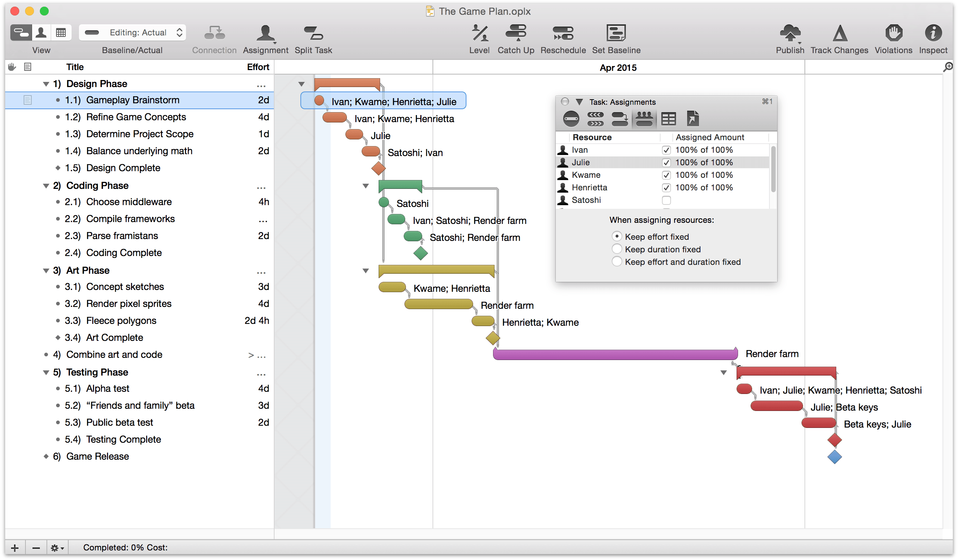Collapse the Testing Phase group
Image resolution: width=958 pixels, height=560 pixels.
[x=45, y=371]
